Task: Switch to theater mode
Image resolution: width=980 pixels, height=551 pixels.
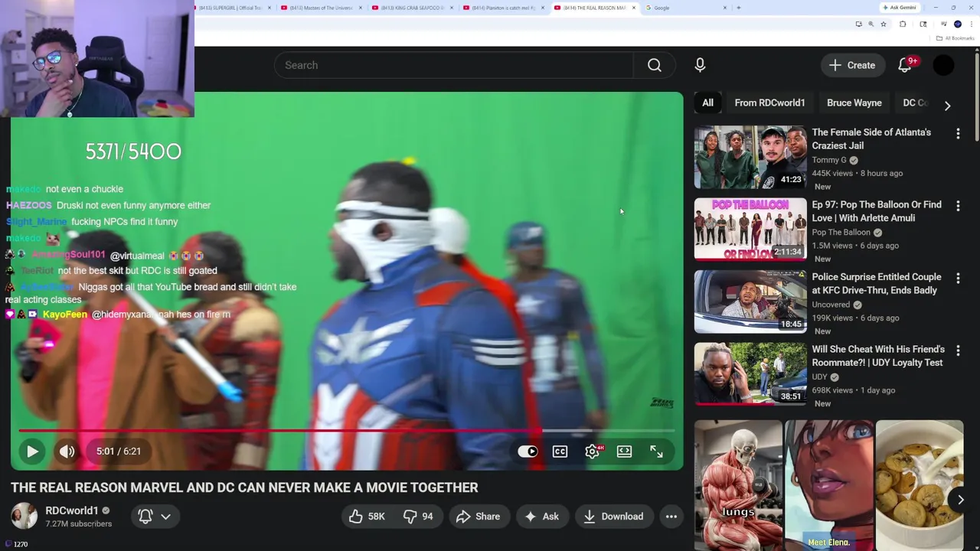Action: click(625, 452)
